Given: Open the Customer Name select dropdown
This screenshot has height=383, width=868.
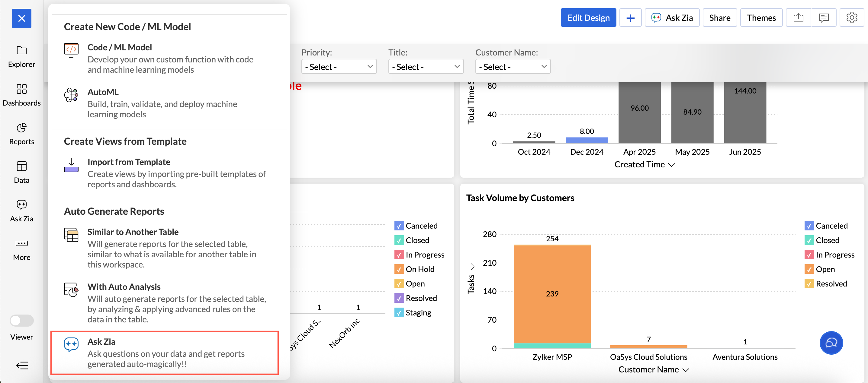Looking at the screenshot, I should pyautogui.click(x=513, y=67).
